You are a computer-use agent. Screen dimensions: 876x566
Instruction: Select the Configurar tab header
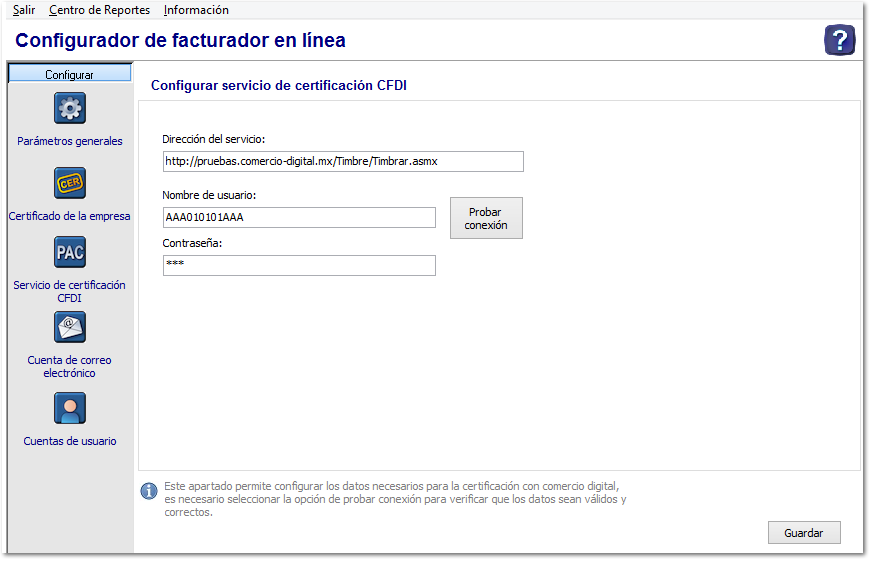point(70,74)
